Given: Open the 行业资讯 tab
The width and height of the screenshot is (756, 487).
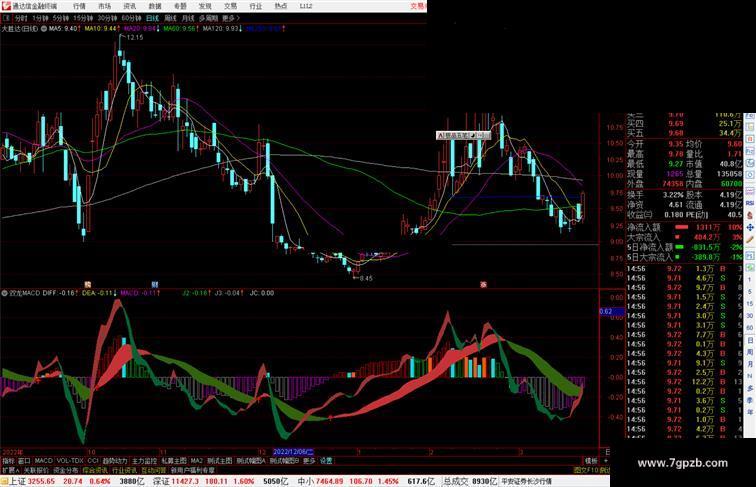Looking at the screenshot, I should click(x=124, y=470).
